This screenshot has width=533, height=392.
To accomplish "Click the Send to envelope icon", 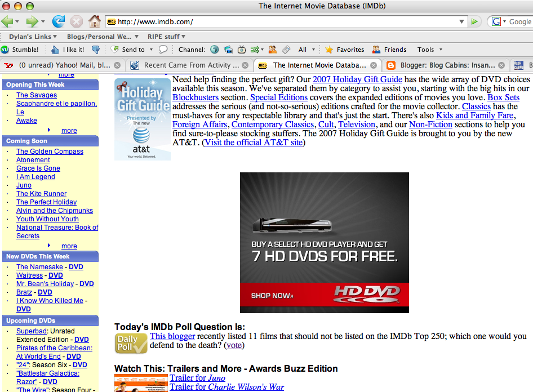I will point(115,50).
